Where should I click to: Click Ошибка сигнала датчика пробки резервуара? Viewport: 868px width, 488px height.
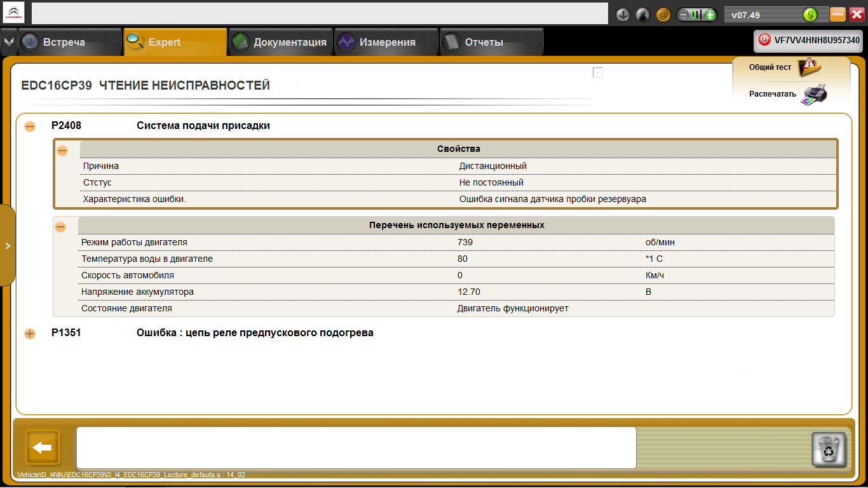click(553, 199)
